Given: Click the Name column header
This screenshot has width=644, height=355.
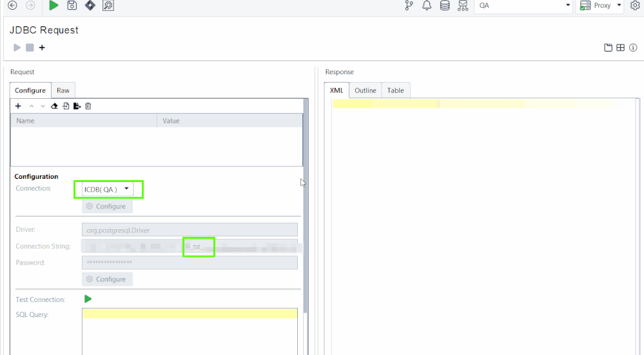Looking at the screenshot, I should tap(84, 121).
